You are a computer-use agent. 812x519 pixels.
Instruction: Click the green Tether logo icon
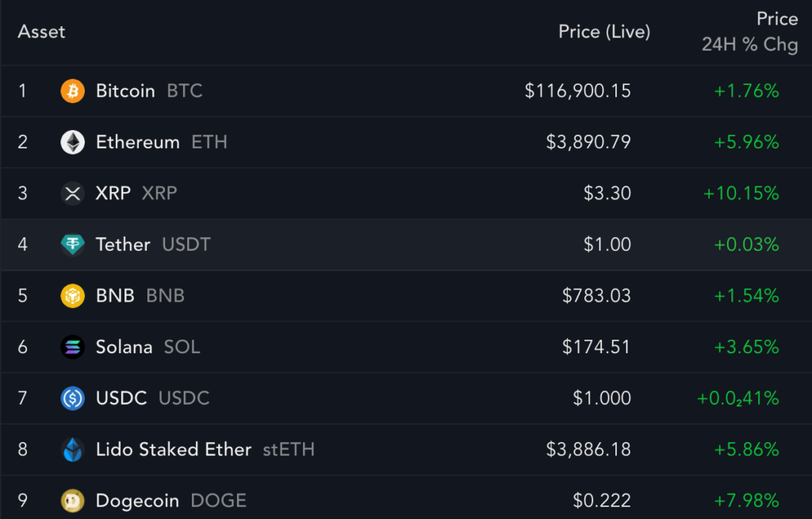pyautogui.click(x=72, y=244)
